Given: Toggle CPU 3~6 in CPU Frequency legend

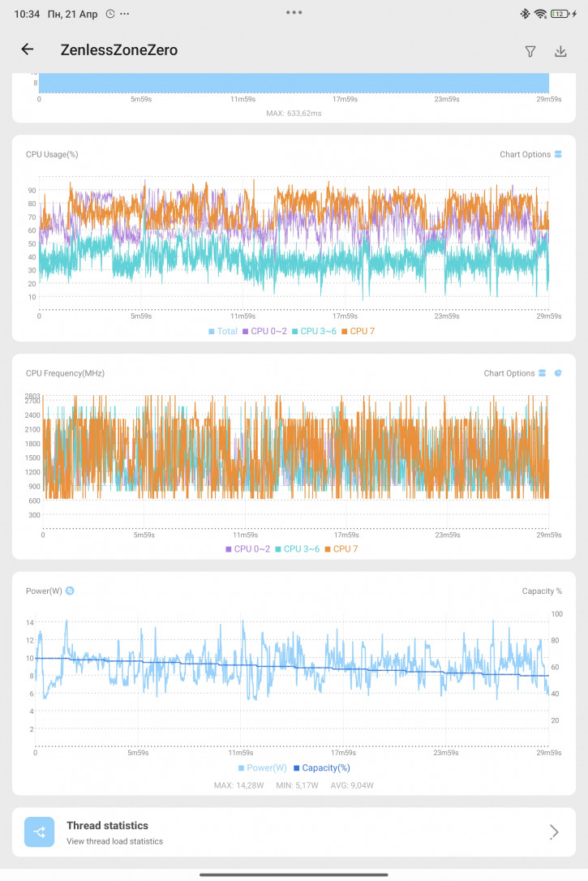Looking at the screenshot, I should [x=297, y=549].
